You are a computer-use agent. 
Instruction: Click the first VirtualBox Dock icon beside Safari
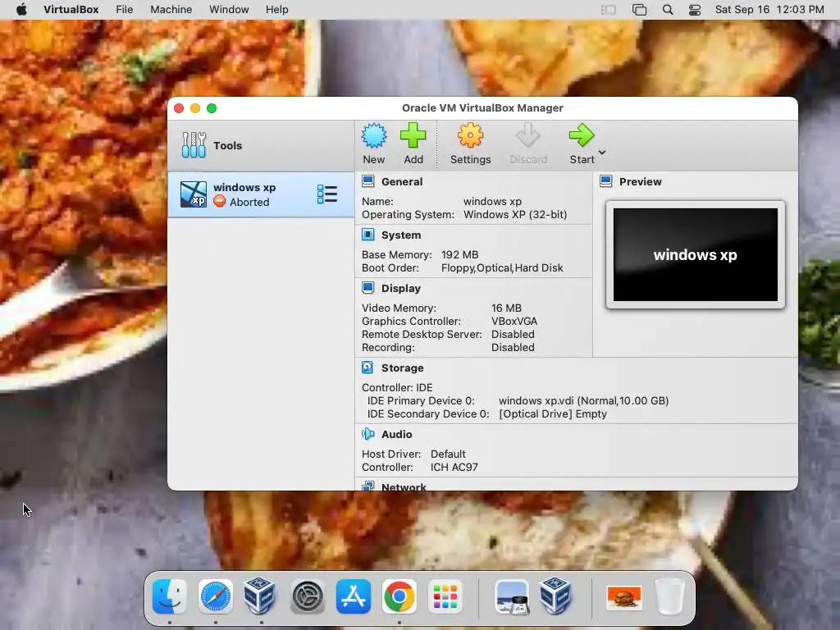[260, 596]
